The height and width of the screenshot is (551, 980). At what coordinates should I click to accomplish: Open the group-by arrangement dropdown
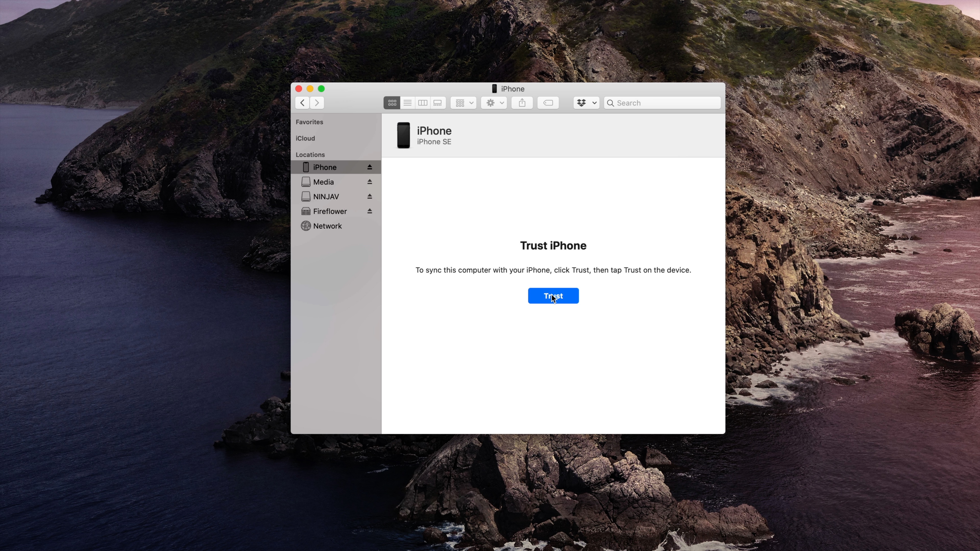pyautogui.click(x=463, y=103)
